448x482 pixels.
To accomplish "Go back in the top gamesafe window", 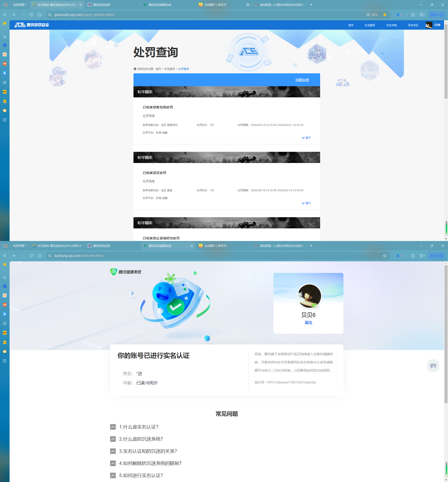I will (14, 15).
